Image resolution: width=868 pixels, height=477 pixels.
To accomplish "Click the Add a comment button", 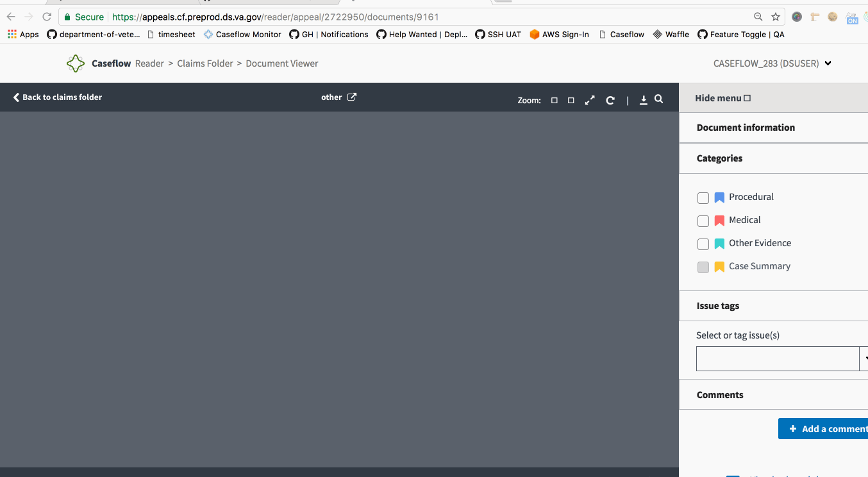I will pyautogui.click(x=823, y=429).
